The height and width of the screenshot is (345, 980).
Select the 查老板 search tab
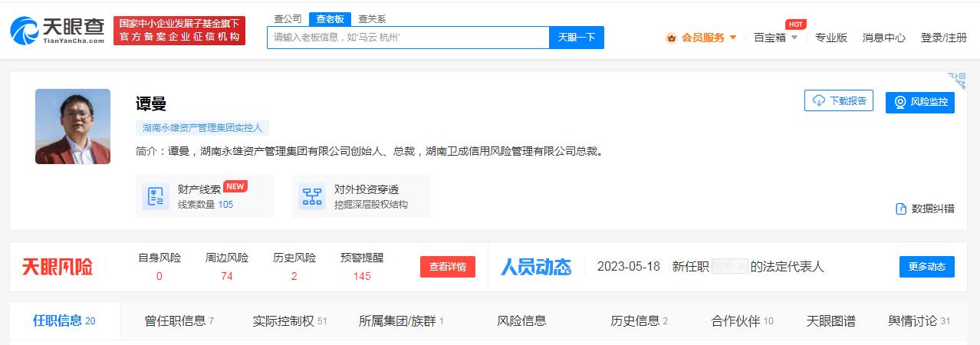(331, 18)
